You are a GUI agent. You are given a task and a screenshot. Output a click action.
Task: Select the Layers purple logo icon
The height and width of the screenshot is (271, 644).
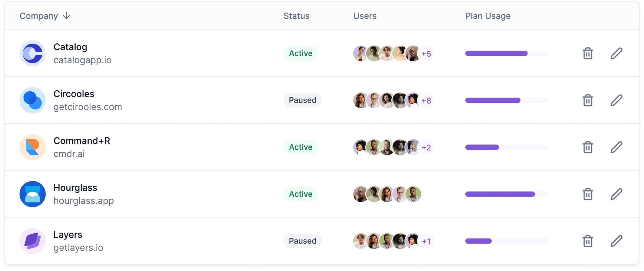(33, 241)
